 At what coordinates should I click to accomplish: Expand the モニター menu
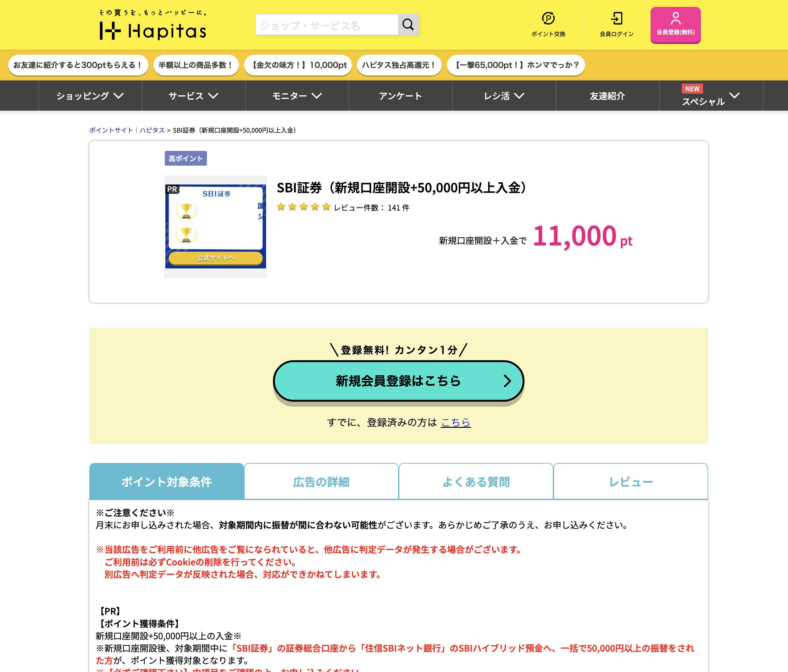tap(297, 96)
